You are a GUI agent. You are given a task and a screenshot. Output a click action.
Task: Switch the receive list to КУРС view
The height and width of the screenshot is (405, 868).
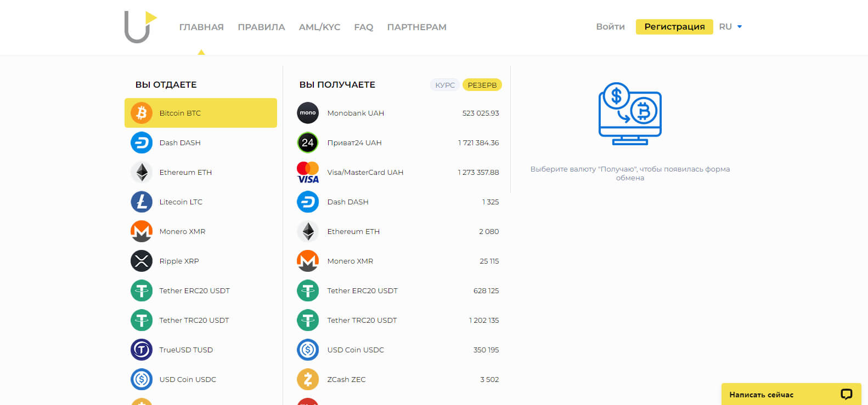[x=445, y=85]
